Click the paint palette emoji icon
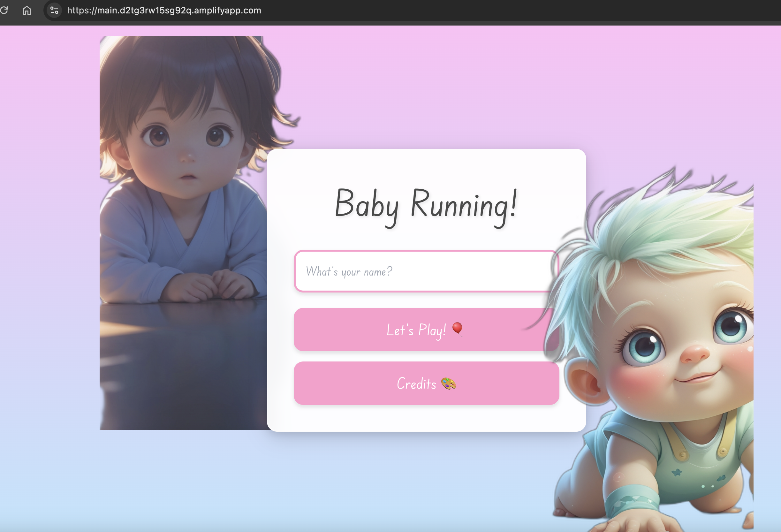Image resolution: width=781 pixels, height=532 pixels. 448,384
